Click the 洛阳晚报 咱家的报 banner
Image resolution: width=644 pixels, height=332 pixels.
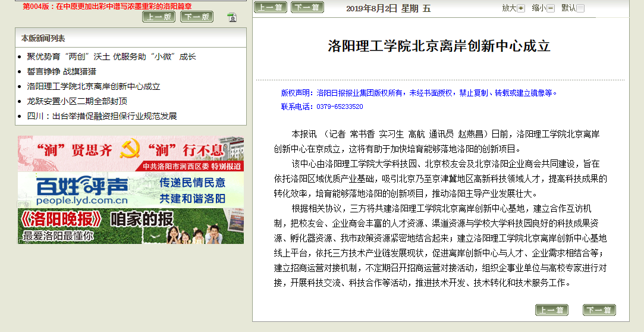pyautogui.click(x=130, y=225)
